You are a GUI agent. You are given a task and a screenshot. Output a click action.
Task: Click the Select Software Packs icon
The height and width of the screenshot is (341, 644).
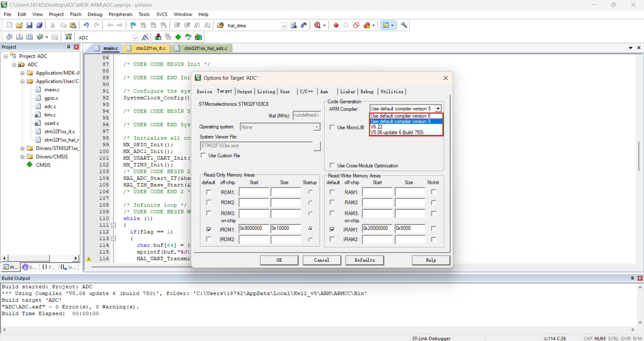(188, 37)
